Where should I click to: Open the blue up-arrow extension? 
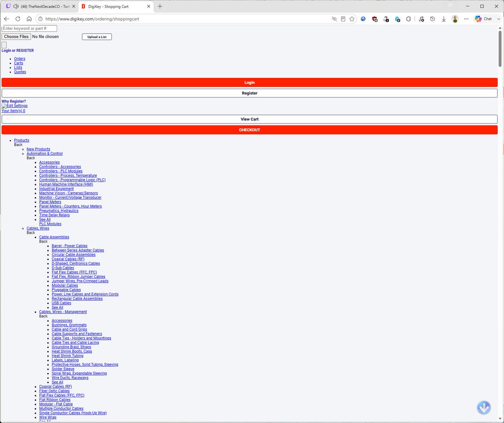click(x=363, y=19)
